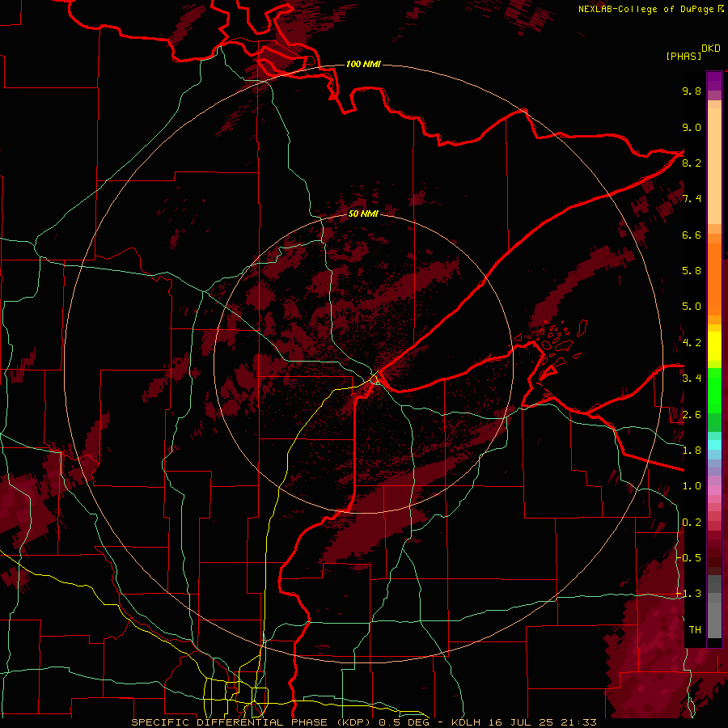Click the 1.0 value on the color scale

(692, 486)
